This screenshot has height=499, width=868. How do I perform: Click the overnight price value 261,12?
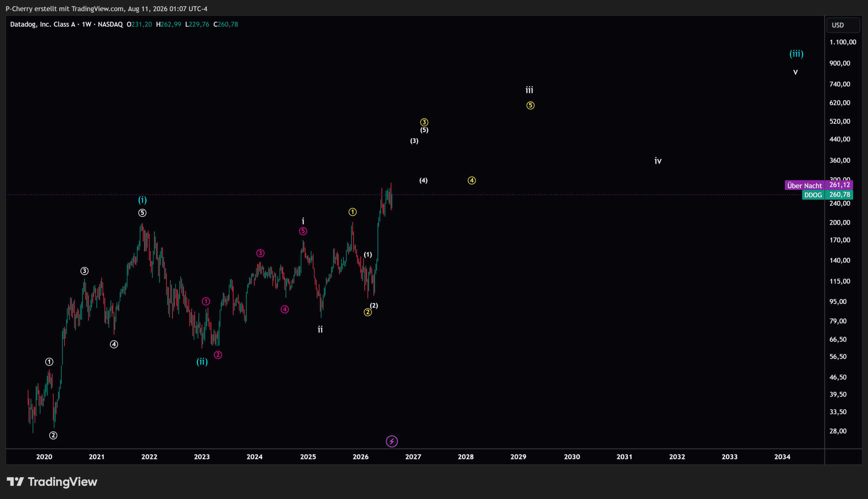tap(839, 185)
